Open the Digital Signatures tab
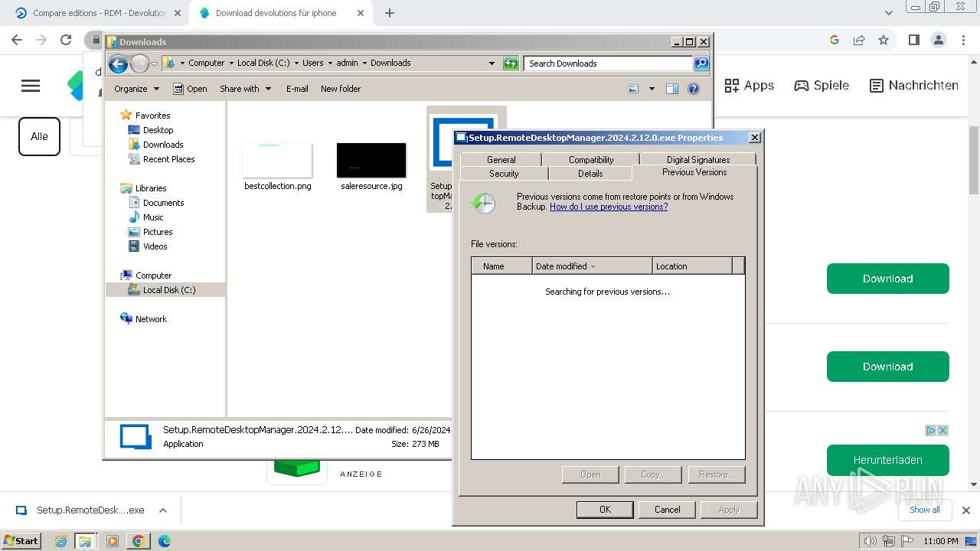 pyautogui.click(x=698, y=160)
